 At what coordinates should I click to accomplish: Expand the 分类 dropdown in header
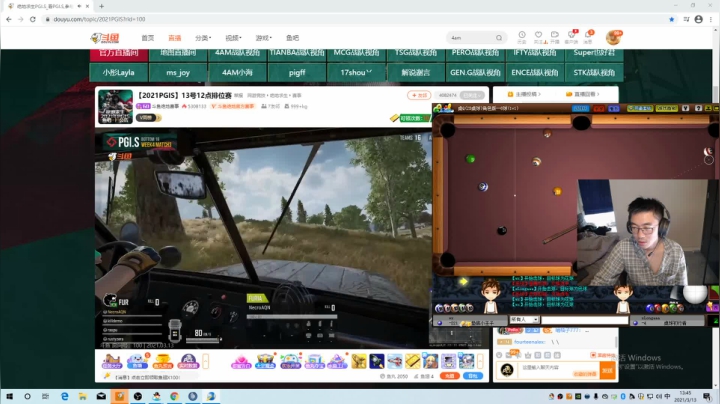click(202, 38)
